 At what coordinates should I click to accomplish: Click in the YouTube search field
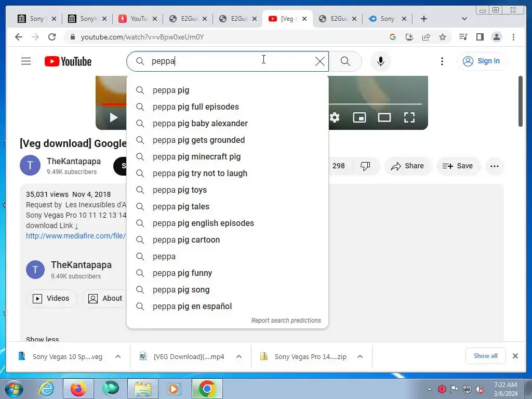click(x=228, y=61)
